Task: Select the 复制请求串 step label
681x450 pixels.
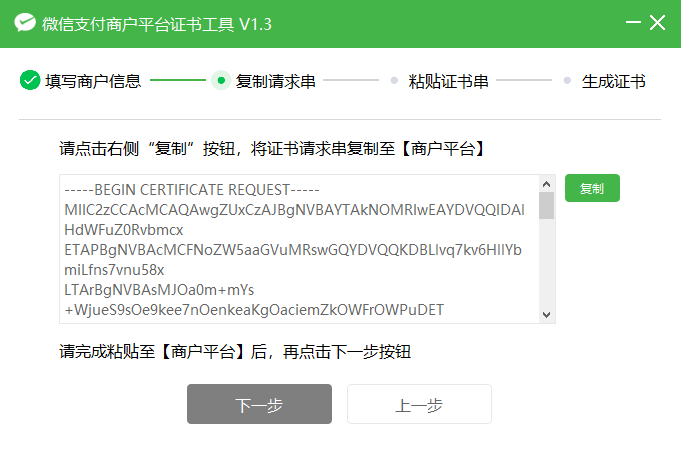Action: 275,81
